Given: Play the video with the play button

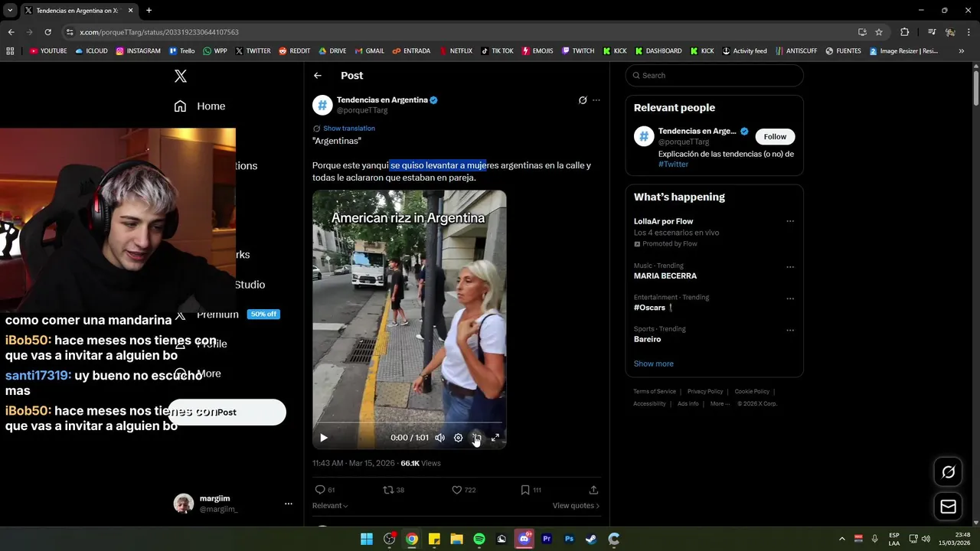Looking at the screenshot, I should [x=324, y=438].
